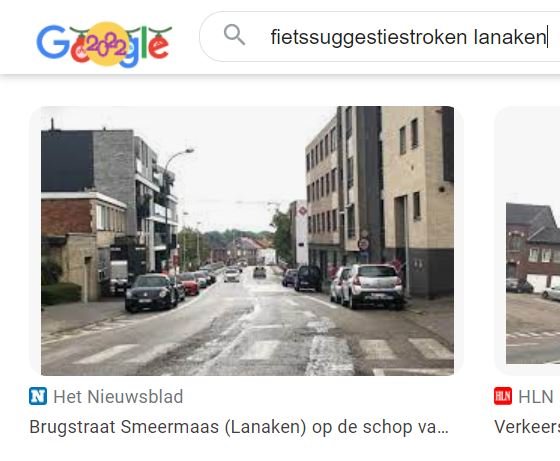The height and width of the screenshot is (461, 560).
Task: Open the Het Nieuwsblad source name
Action: (118, 397)
